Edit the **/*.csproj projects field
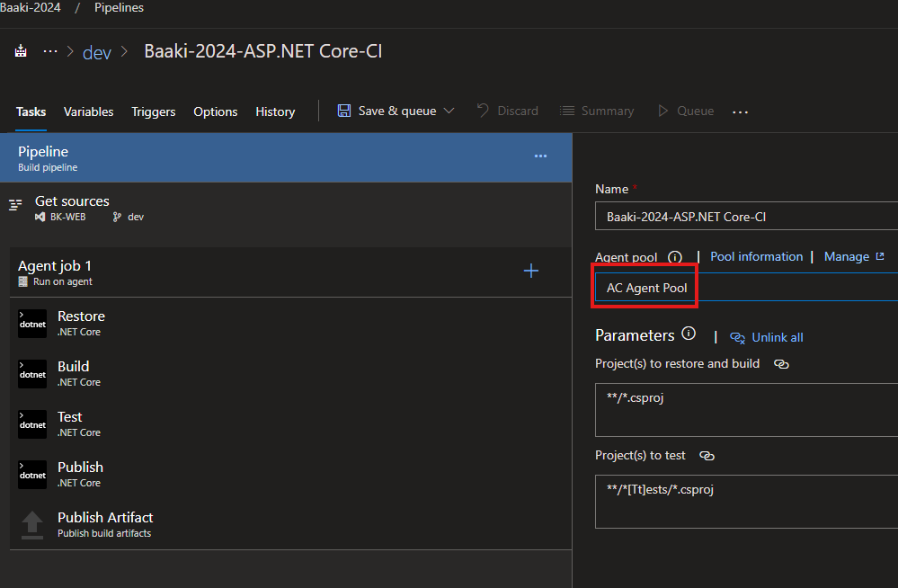 click(746, 410)
